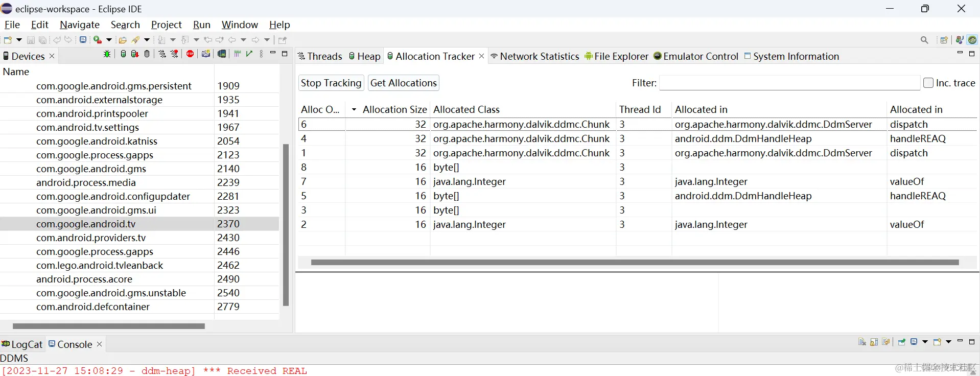Screen dimensions: 980x376
Task: Click the Dump HPROF file icon
Action: coord(135,54)
